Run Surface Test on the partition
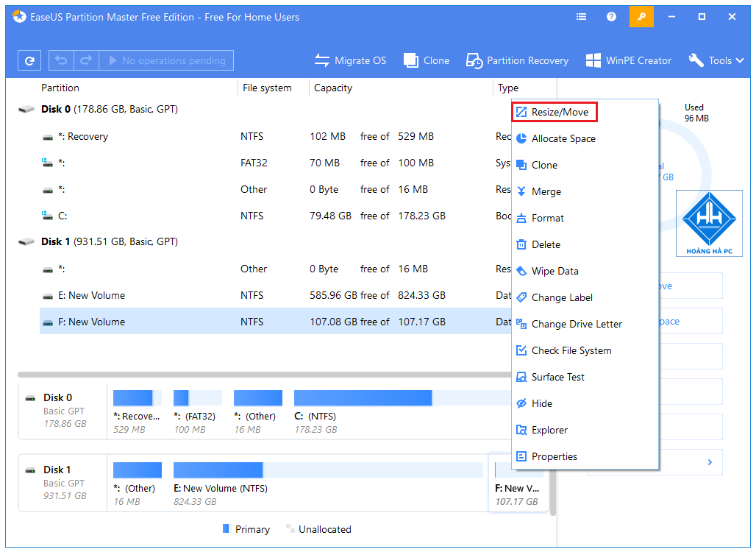 tap(557, 377)
